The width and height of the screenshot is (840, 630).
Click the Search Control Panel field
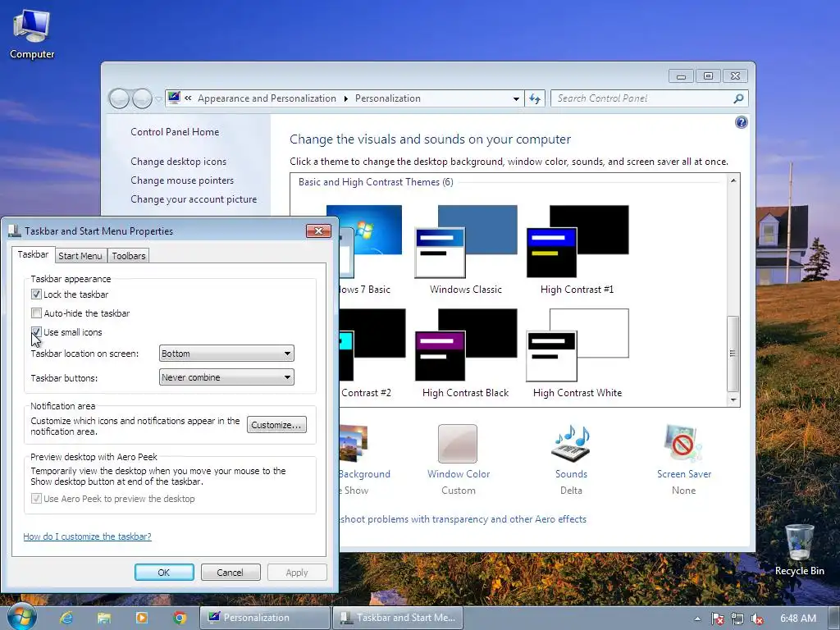click(643, 98)
